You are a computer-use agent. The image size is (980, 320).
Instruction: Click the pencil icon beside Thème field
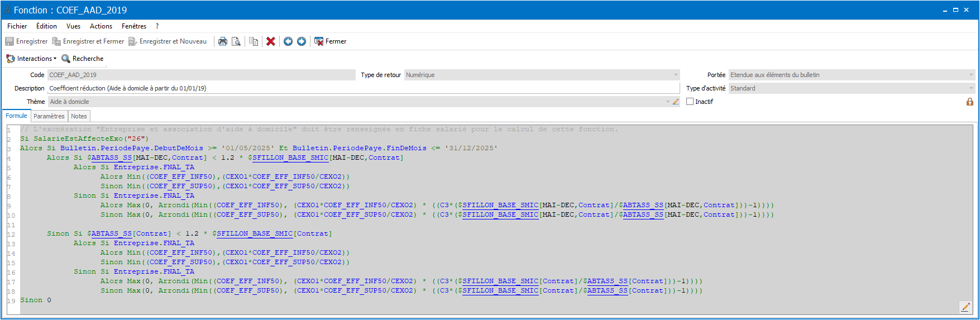[676, 102]
